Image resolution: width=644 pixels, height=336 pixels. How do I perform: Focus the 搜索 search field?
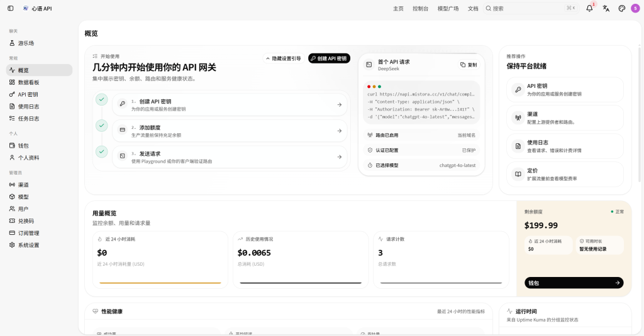(531, 8)
